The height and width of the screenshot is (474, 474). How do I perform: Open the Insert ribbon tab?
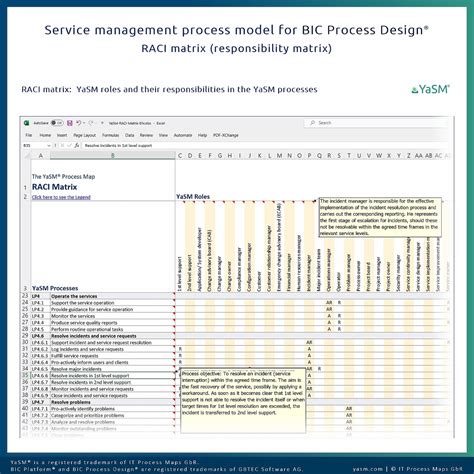[62, 135]
